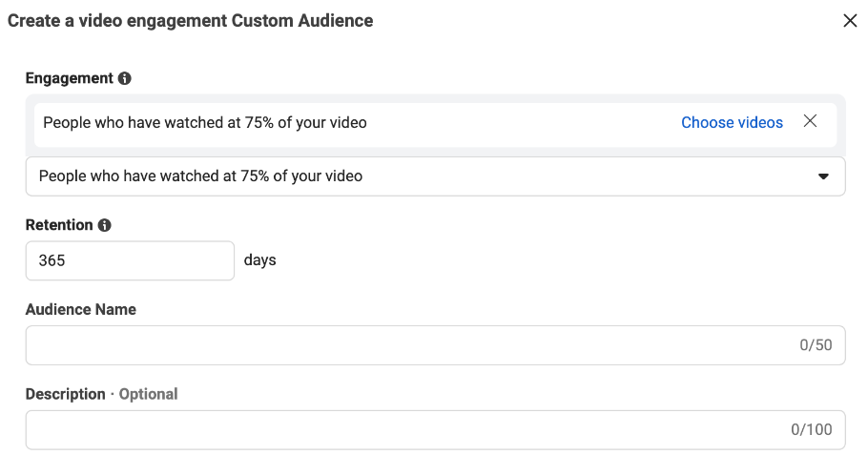Click the Engagement info icon

click(125, 79)
